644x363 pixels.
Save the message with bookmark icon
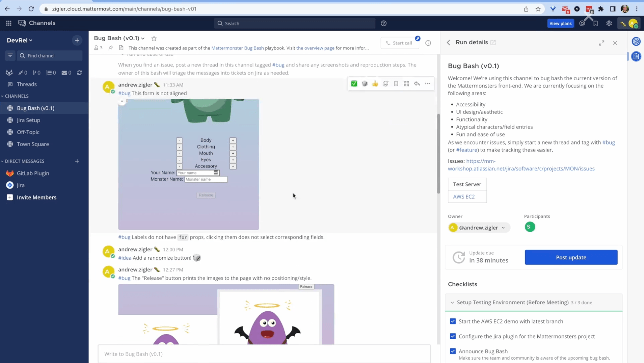pyautogui.click(x=396, y=84)
